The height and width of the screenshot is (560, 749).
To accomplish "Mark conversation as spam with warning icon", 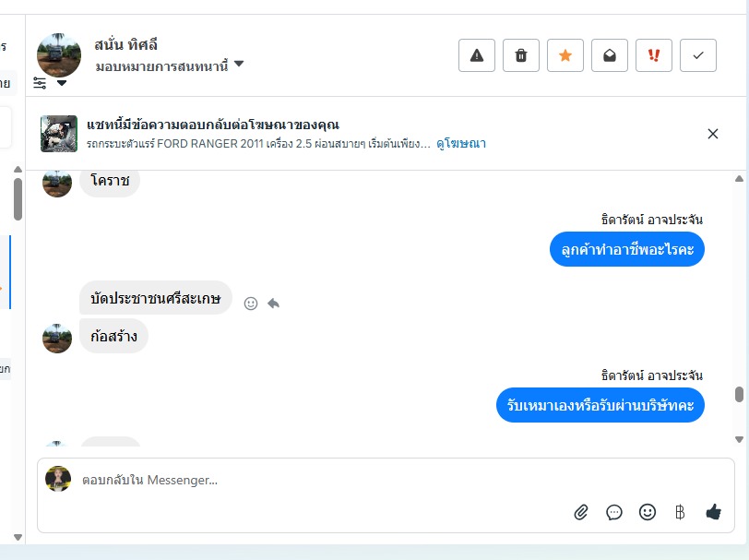I will pyautogui.click(x=477, y=55).
